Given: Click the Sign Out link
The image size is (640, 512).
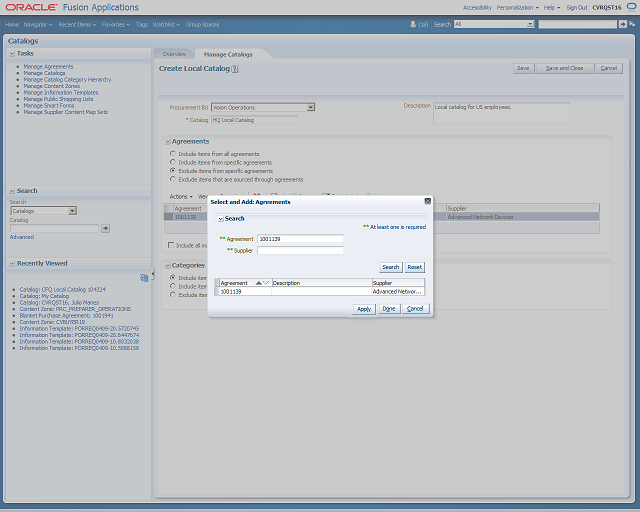Looking at the screenshot, I should (577, 7).
